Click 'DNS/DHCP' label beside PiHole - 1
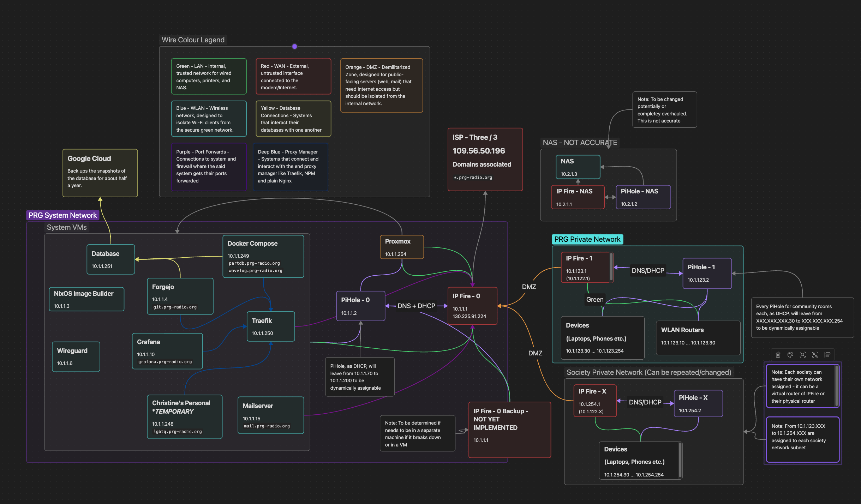 coord(648,271)
